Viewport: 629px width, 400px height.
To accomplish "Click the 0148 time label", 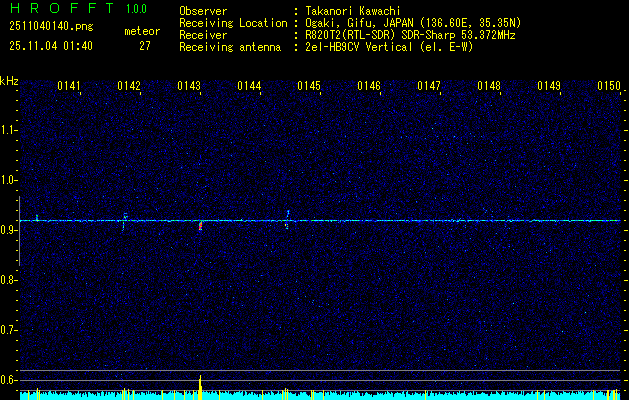I will (x=489, y=86).
